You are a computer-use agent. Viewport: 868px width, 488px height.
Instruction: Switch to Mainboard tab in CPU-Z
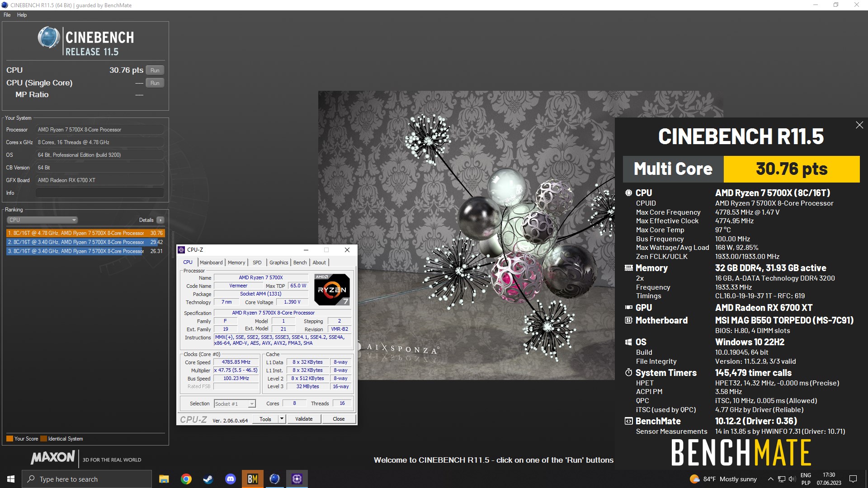coord(211,263)
